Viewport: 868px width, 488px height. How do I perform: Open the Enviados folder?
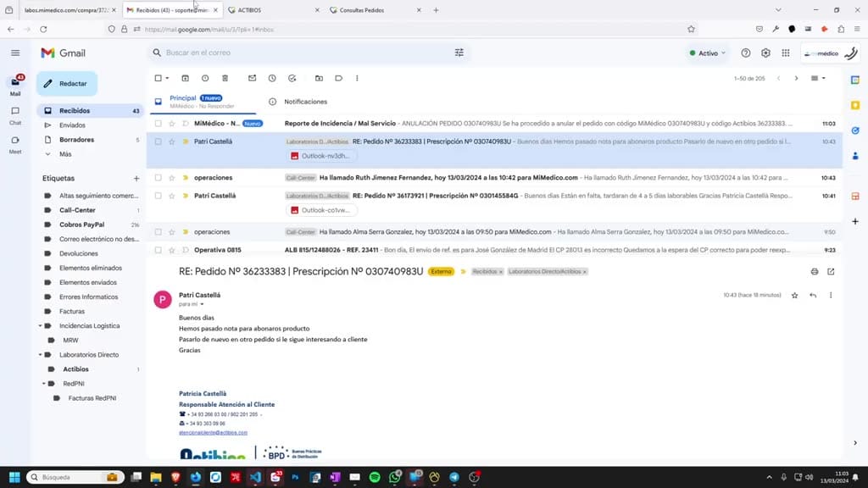[x=90, y=125]
